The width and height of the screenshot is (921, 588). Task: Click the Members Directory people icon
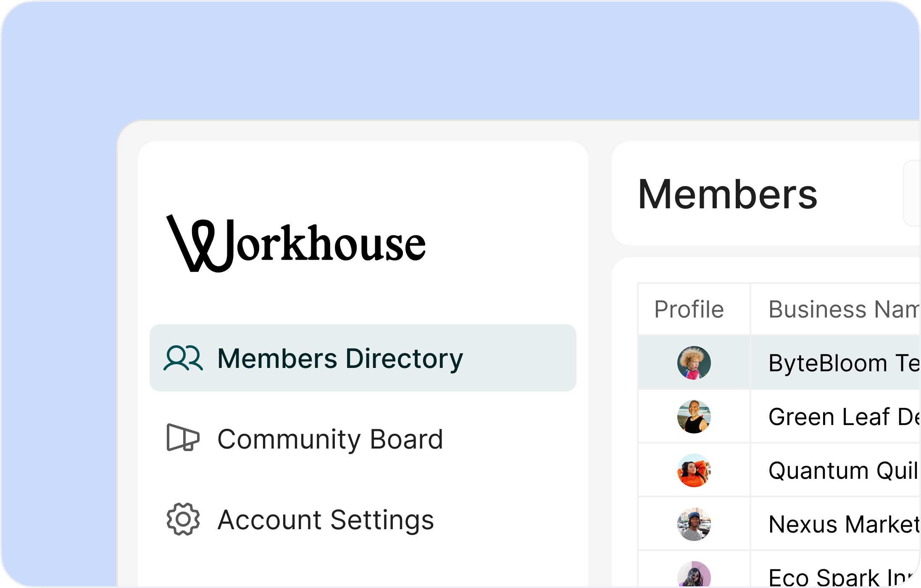click(x=183, y=358)
